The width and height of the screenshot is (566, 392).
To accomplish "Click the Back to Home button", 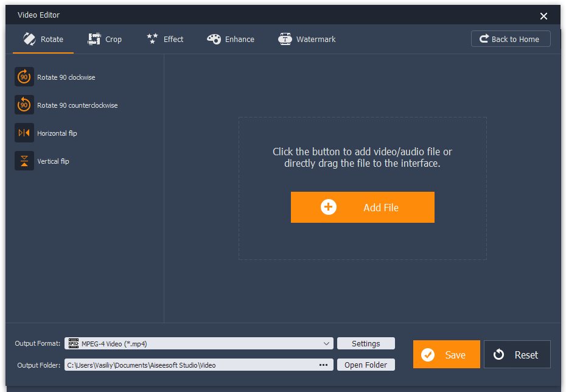I will (x=511, y=38).
